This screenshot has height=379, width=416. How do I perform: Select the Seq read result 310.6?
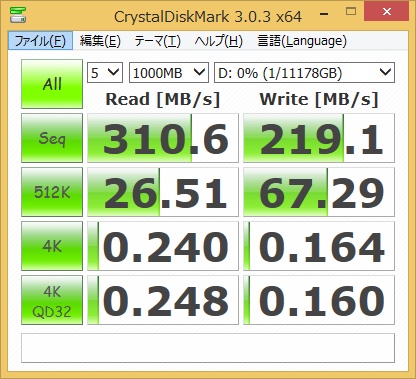point(163,138)
